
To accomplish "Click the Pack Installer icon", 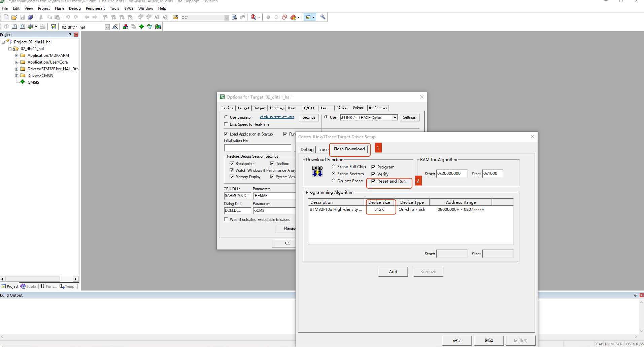I will pos(158,27).
